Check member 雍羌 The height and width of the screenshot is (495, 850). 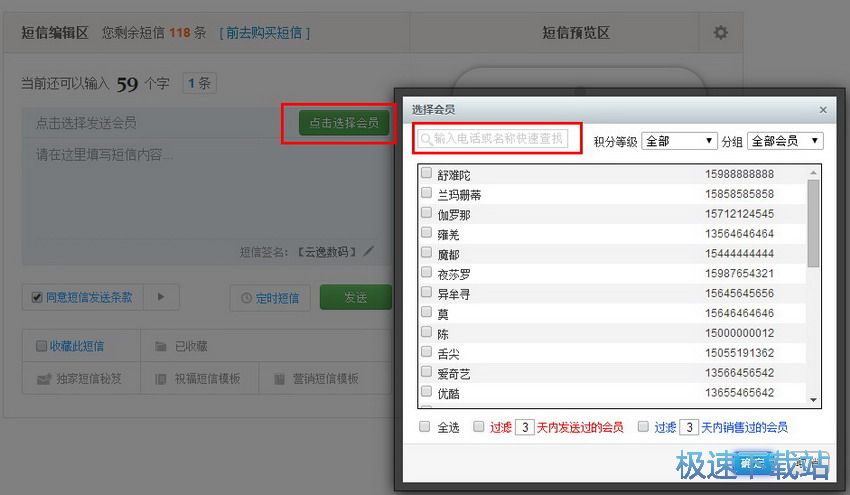427,233
